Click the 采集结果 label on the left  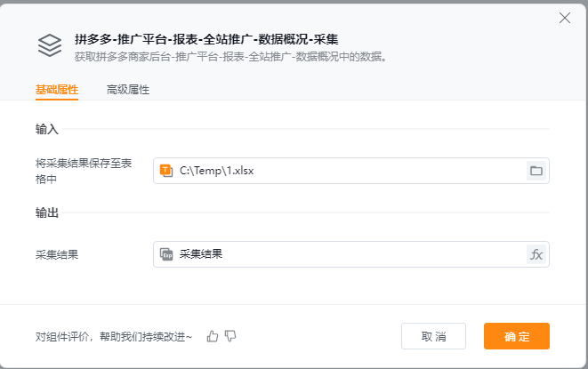(57, 254)
